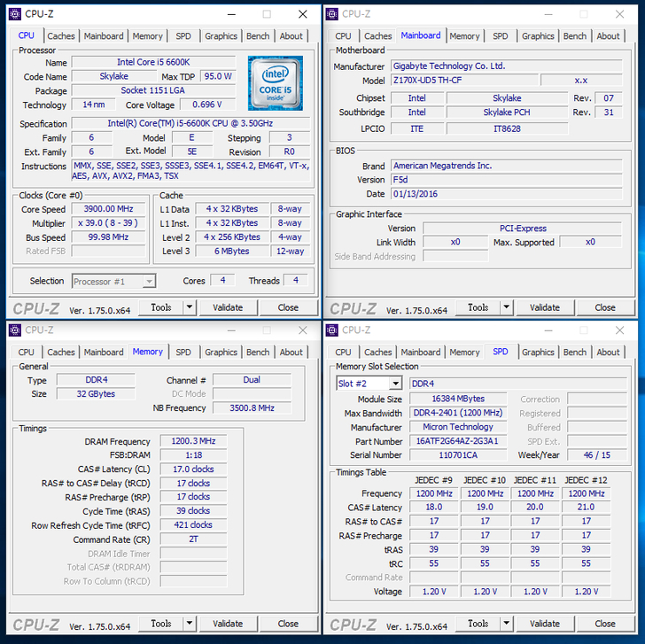This screenshot has width=645, height=644.
Task: Click Tools button in the CPU window
Action: point(161,307)
